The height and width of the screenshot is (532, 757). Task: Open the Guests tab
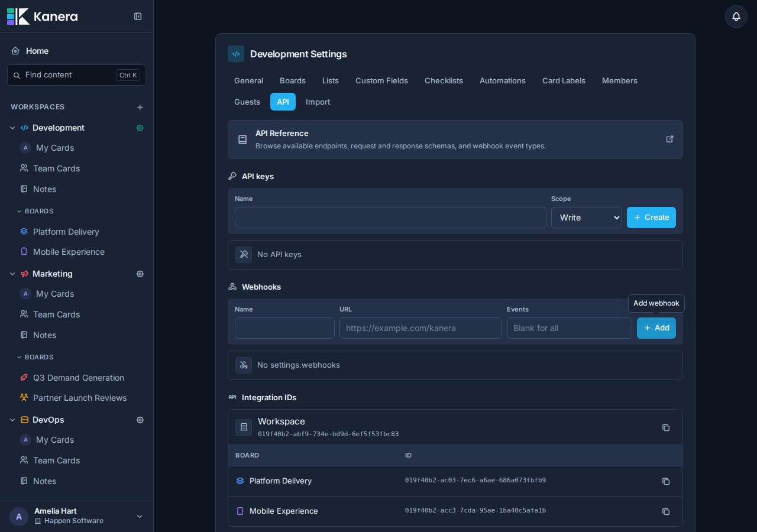tap(247, 102)
